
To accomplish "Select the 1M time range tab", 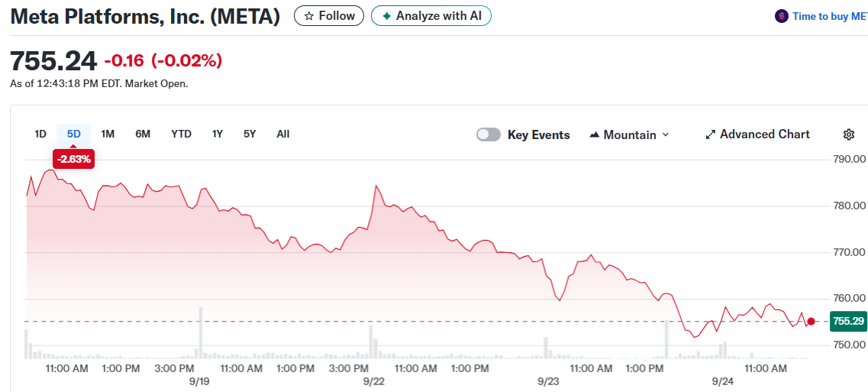I will (x=108, y=134).
